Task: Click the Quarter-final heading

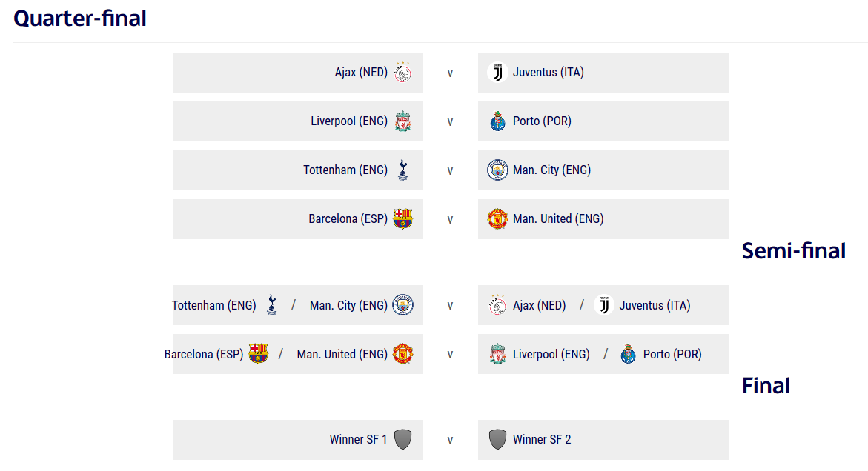Action: [x=80, y=19]
